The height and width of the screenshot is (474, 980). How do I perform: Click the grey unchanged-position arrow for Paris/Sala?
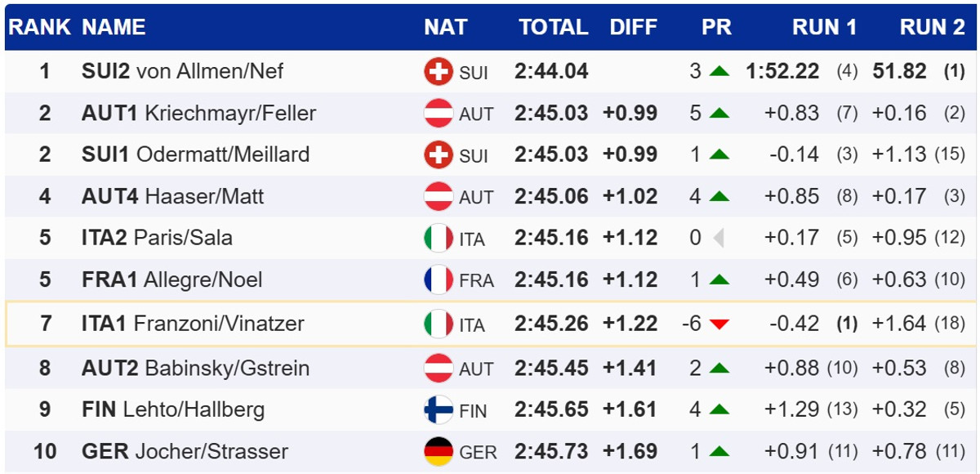719,238
